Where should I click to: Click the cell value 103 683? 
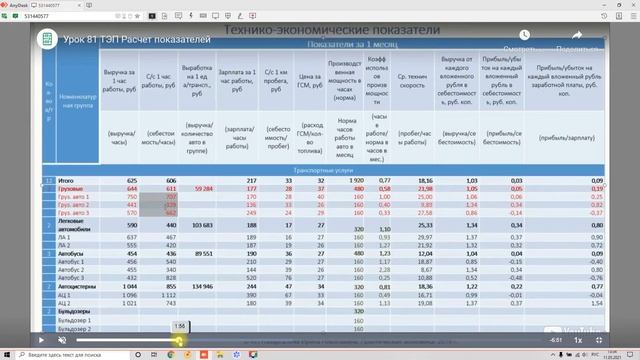tap(202, 225)
